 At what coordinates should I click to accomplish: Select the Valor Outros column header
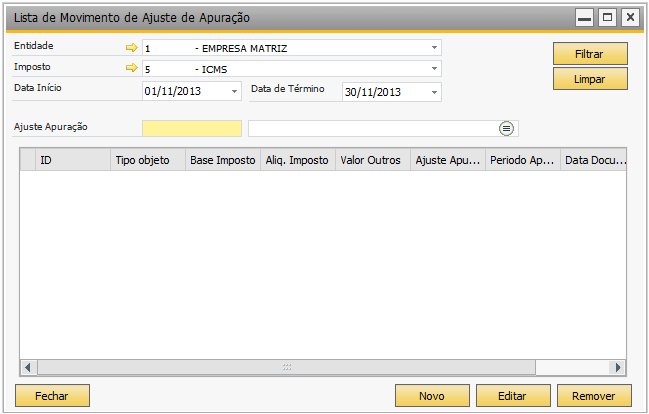point(373,160)
